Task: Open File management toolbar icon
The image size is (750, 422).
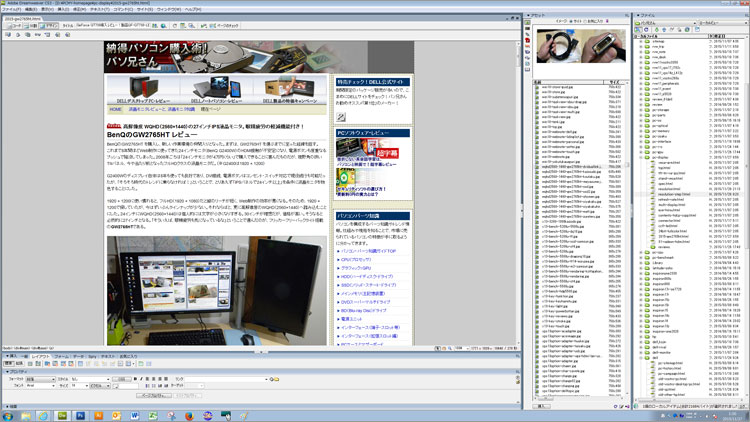Action: pos(155,26)
